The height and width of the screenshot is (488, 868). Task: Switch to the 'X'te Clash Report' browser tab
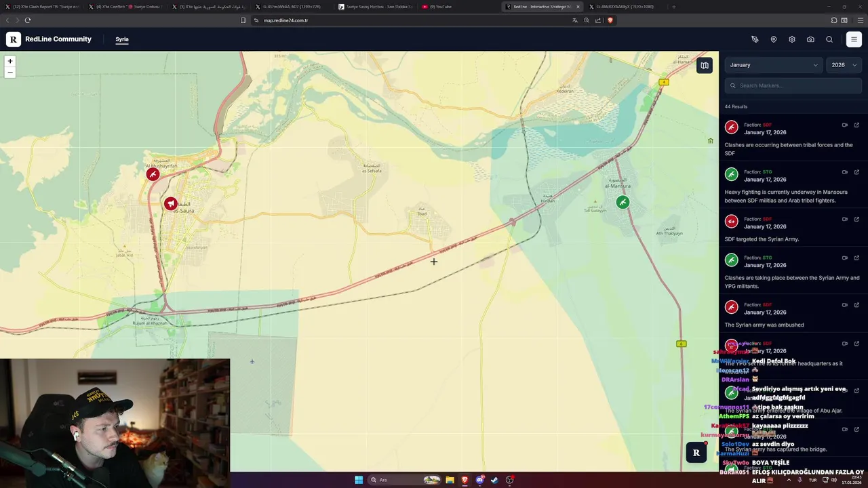(x=43, y=7)
